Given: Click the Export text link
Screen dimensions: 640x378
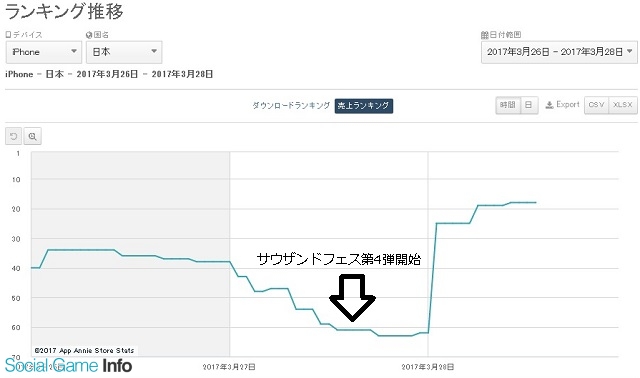Looking at the screenshot, I should [x=568, y=105].
